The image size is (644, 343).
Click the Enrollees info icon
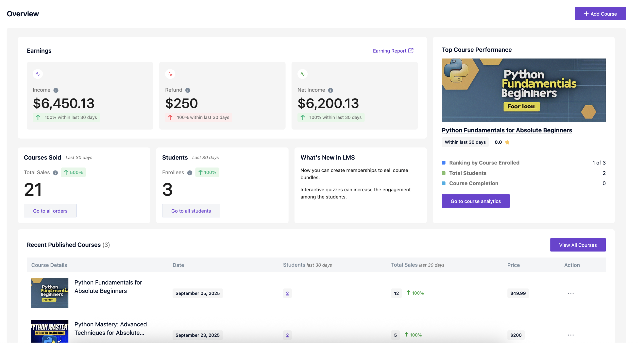pyautogui.click(x=190, y=173)
